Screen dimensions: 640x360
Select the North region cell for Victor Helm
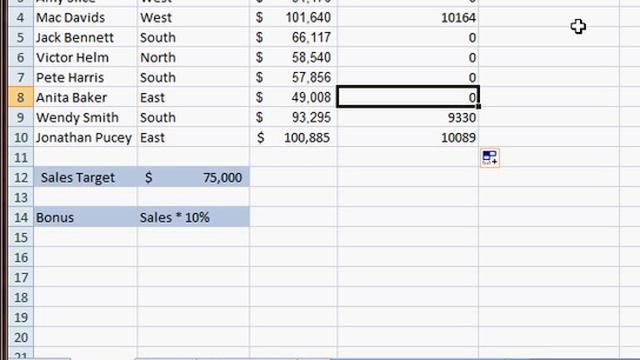(x=193, y=58)
